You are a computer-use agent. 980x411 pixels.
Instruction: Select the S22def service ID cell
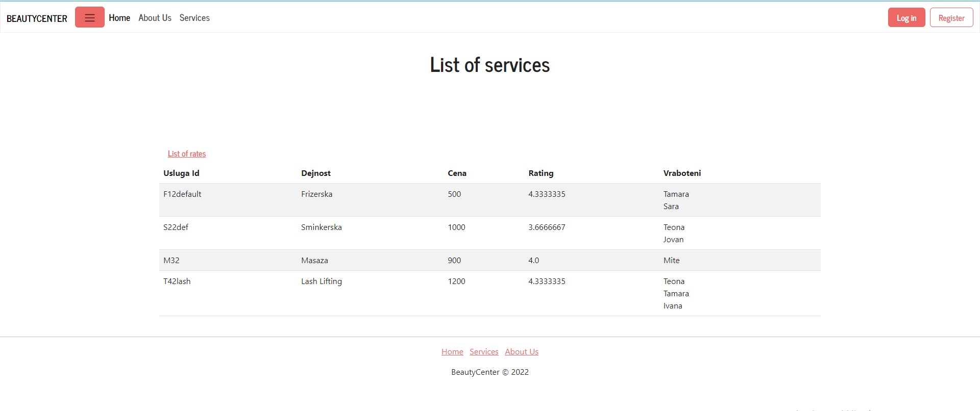coord(176,227)
